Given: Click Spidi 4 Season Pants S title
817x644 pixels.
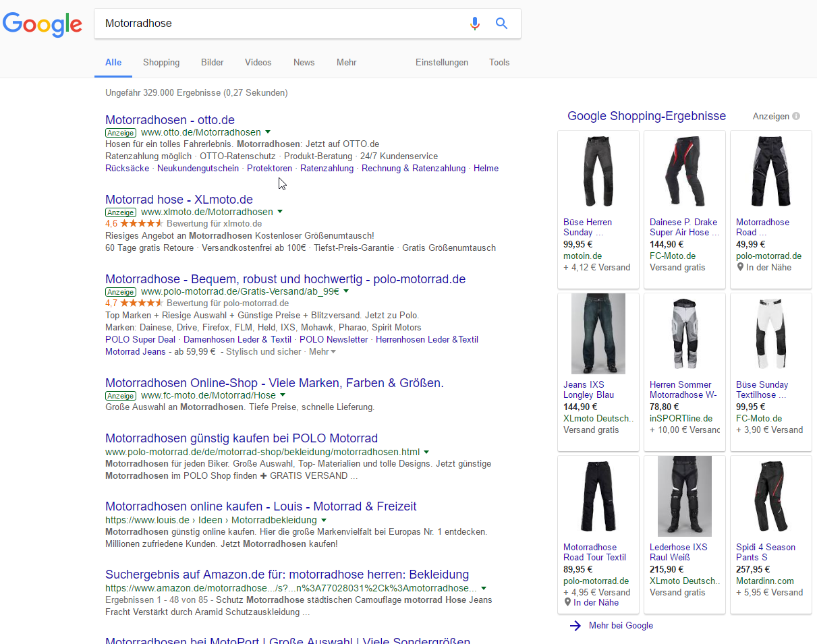Looking at the screenshot, I should [766, 552].
